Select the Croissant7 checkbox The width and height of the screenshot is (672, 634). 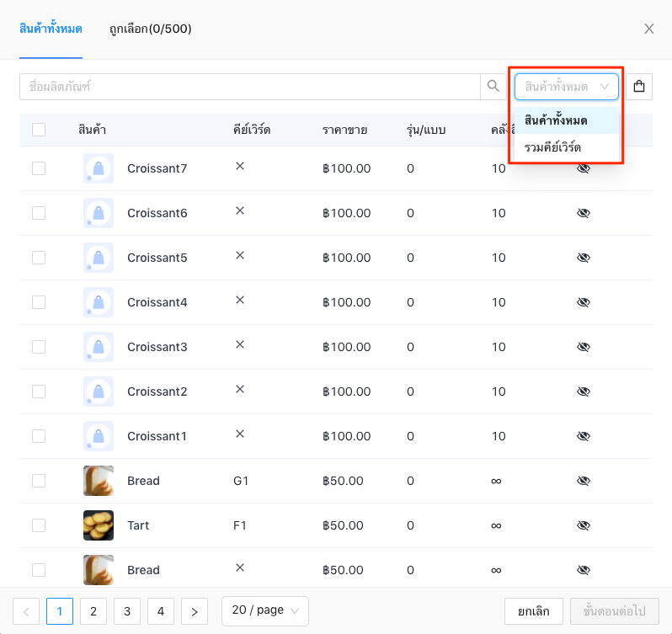[x=39, y=168]
